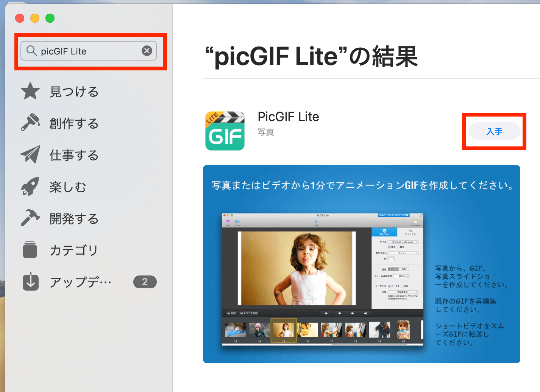Click the 写真 category label
Viewport: 540px width, 392px height.
(266, 132)
